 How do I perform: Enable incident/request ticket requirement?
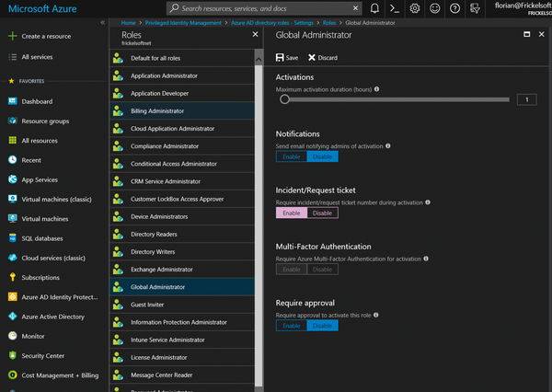point(292,213)
